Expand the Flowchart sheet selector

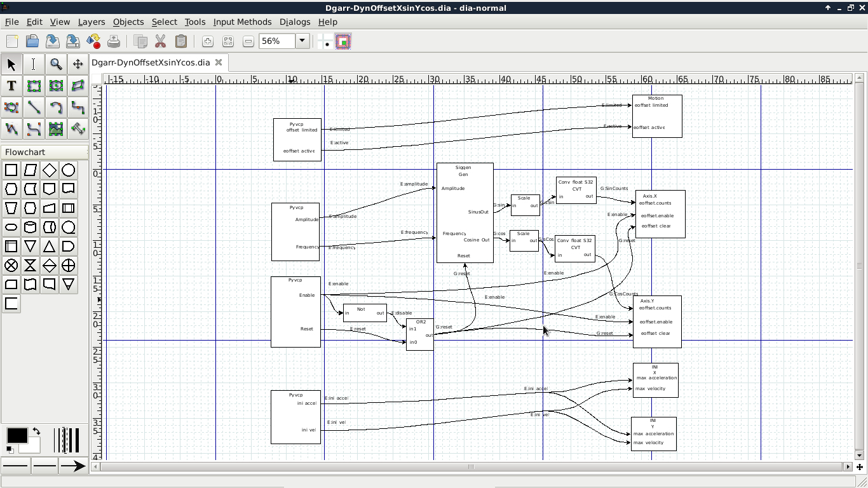[44, 152]
